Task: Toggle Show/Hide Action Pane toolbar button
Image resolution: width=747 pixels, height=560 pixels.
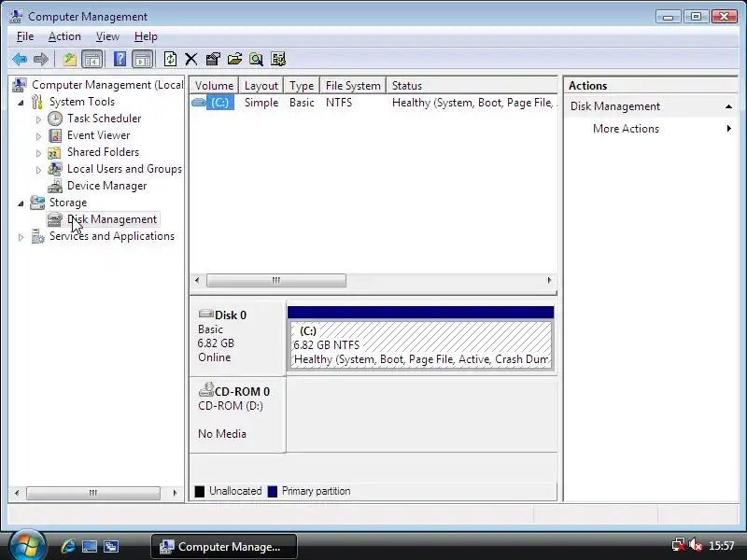Action: point(143,60)
